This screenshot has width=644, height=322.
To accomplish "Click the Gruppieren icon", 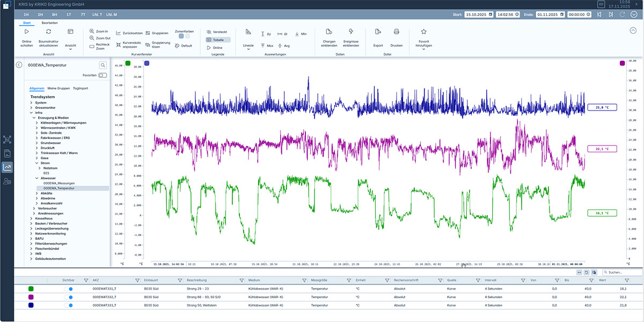I will pos(148,33).
